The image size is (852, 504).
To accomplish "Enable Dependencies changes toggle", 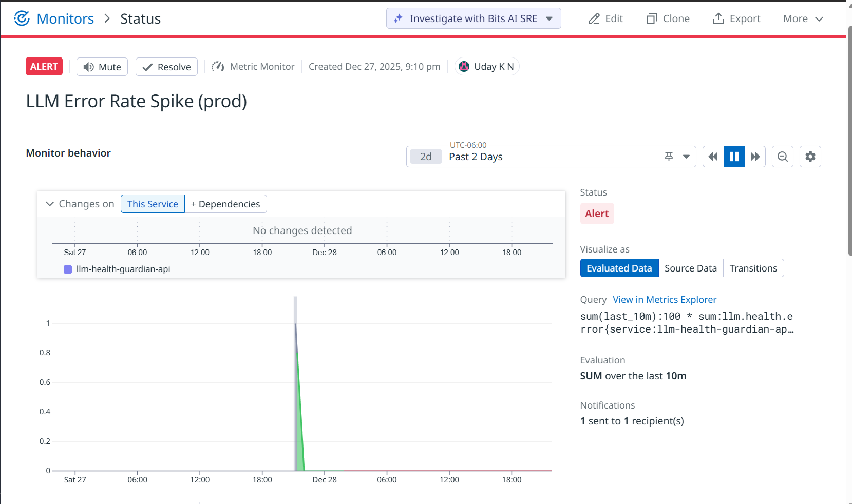I will click(225, 204).
